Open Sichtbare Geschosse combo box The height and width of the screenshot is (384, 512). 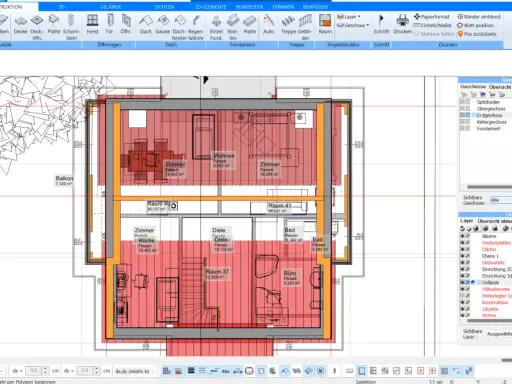click(x=501, y=200)
